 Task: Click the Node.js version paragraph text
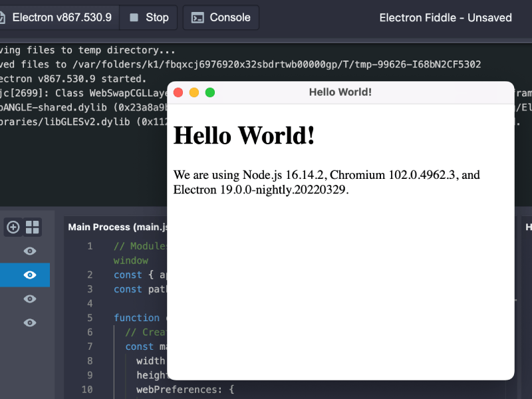[326, 182]
